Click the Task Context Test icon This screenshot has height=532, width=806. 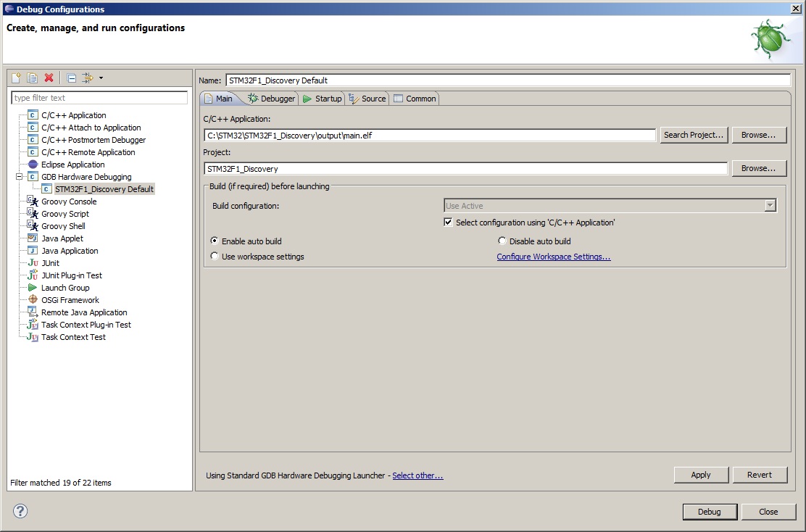click(33, 337)
